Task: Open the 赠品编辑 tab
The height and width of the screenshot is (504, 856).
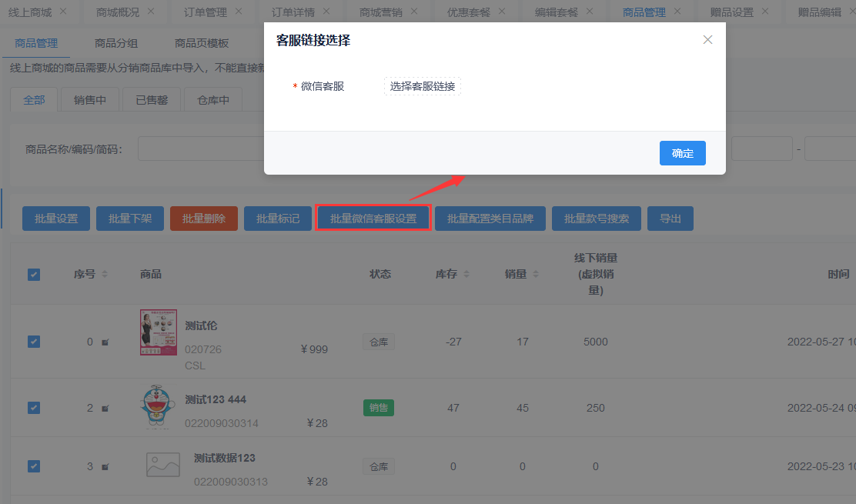Action: coord(819,12)
